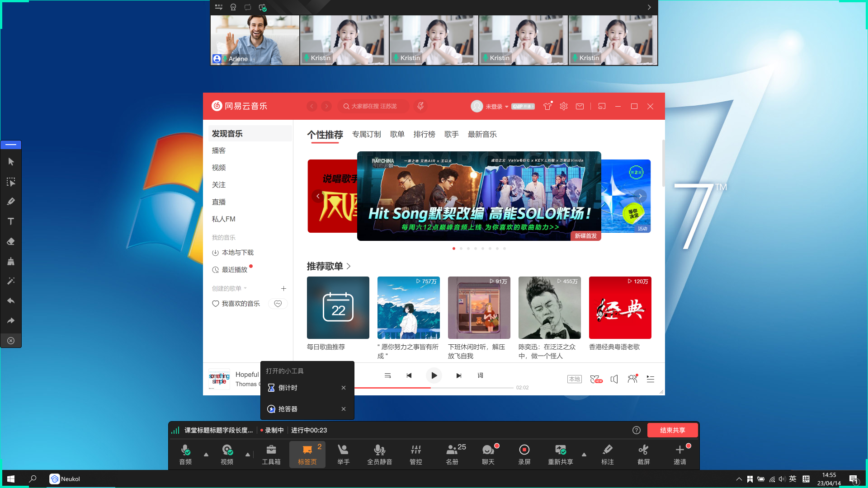
Task: Select the pen annotation tool
Action: [11, 202]
